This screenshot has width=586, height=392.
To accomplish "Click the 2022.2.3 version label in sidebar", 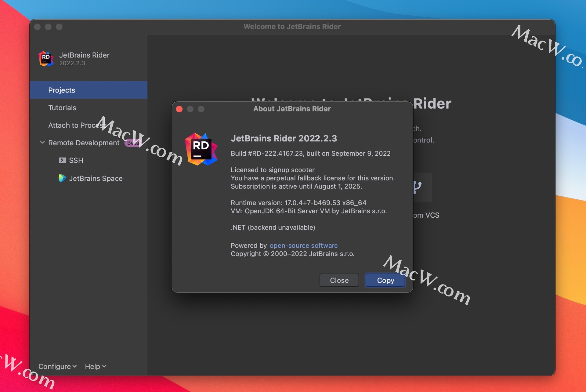I will [x=72, y=63].
